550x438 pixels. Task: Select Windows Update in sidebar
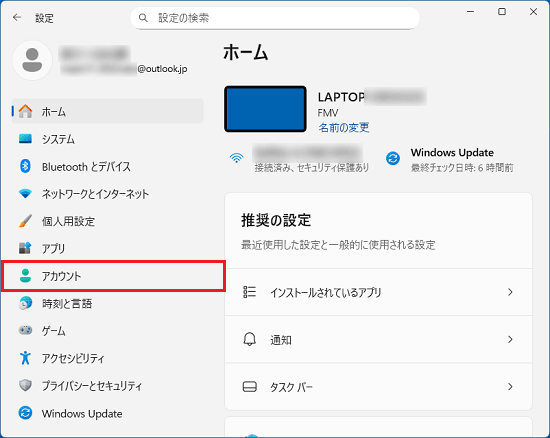click(108, 413)
